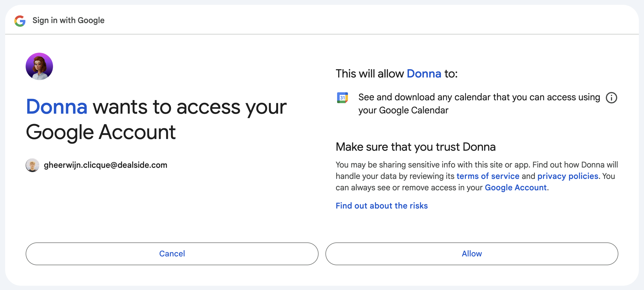
Task: Cancel the Google sign-in request
Action: (172, 254)
